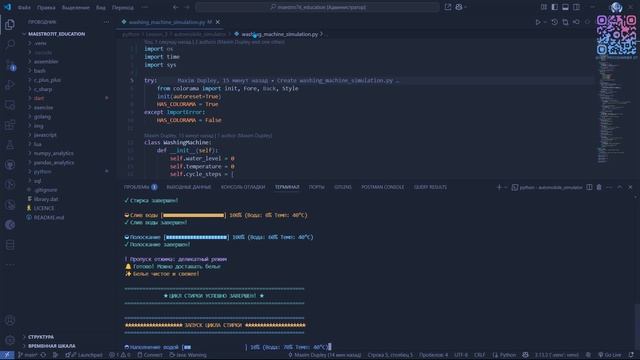Click the notifications bell in status bar

click(x=631, y=355)
